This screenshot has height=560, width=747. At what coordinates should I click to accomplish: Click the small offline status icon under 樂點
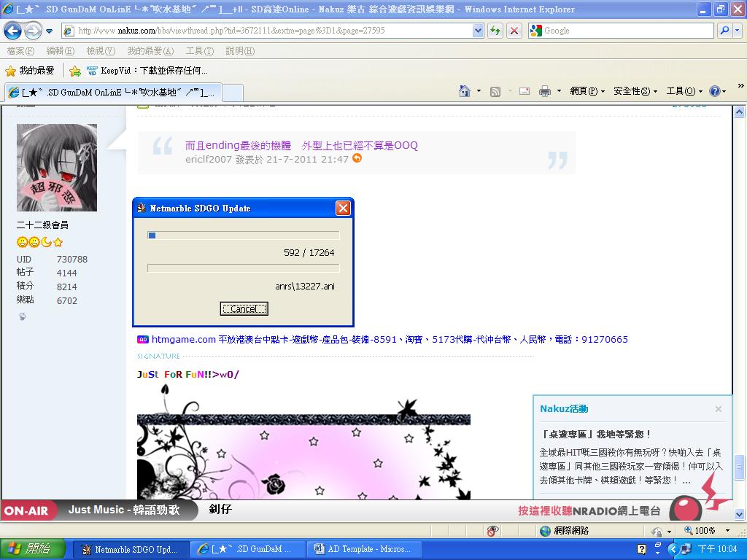click(22, 316)
